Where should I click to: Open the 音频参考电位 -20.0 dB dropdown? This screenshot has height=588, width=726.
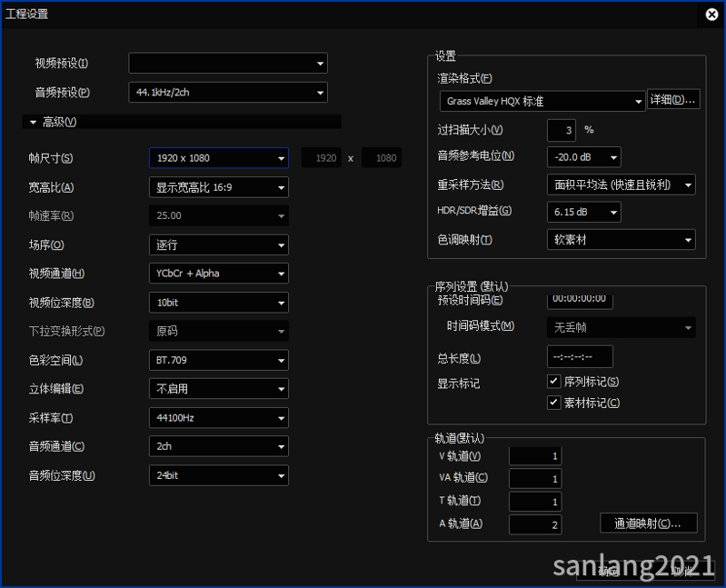point(584,157)
